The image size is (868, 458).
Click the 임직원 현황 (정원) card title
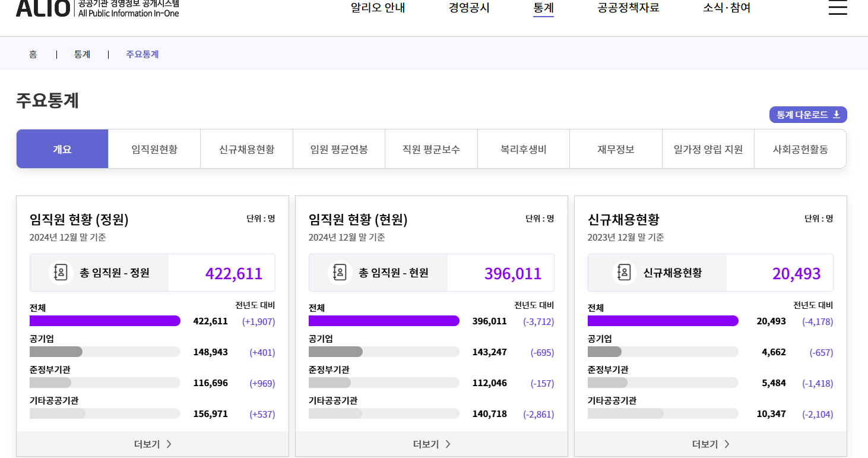pyautogui.click(x=79, y=219)
